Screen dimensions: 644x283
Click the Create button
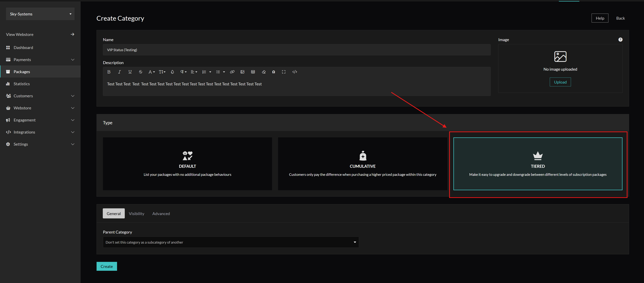click(106, 266)
